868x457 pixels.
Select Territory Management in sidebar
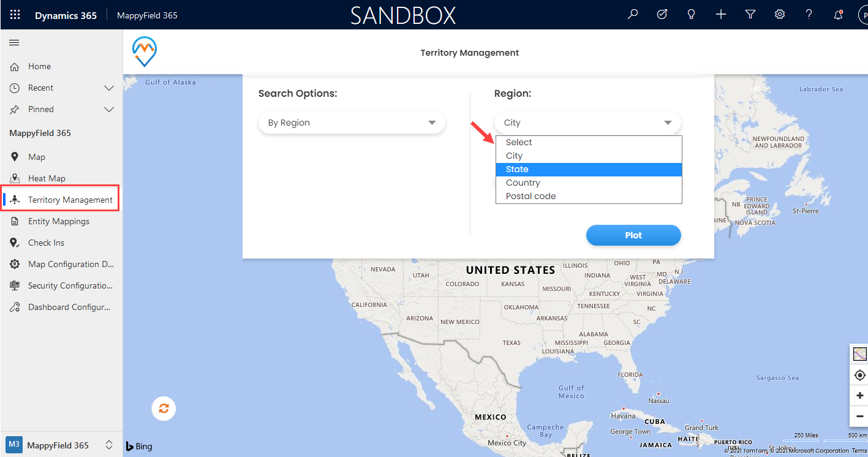coord(61,200)
